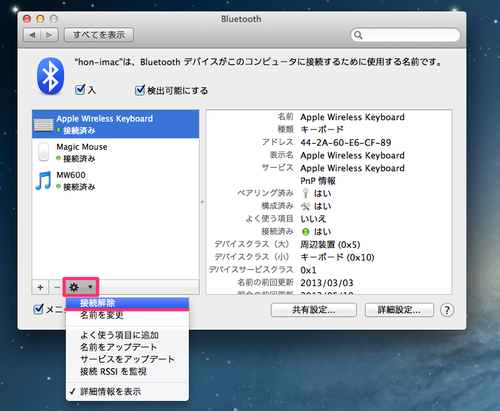The height and width of the screenshot is (411, 500).
Task: Remove selected device with minus button
Action: (57, 287)
